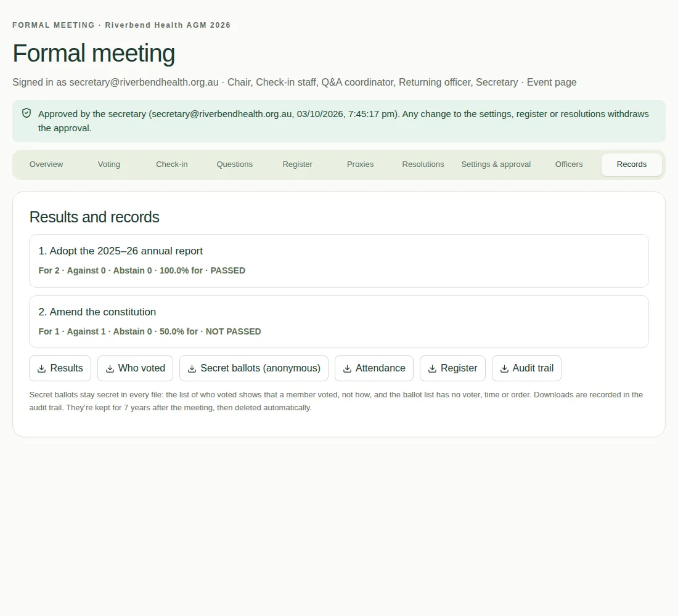Viewport: 678px width, 616px height.
Task: Click the 'Approved by the secretary' banner text
Action: coord(343,121)
